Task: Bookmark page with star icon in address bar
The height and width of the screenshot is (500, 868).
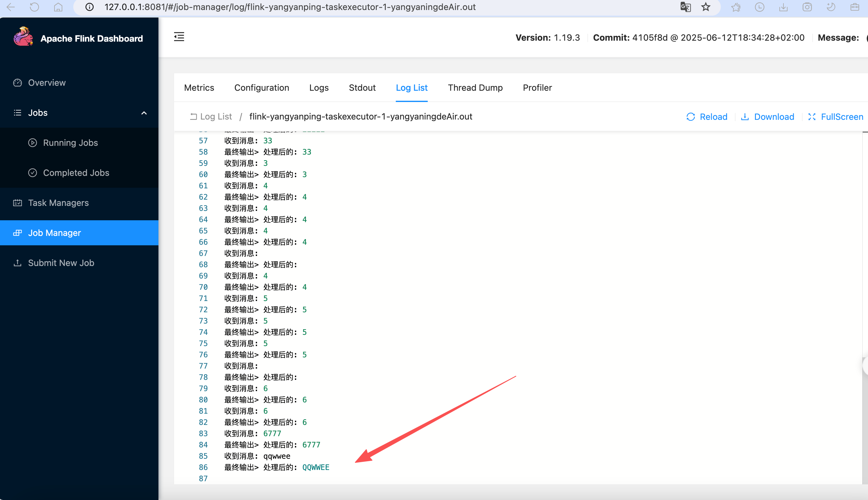Action: [x=705, y=7]
